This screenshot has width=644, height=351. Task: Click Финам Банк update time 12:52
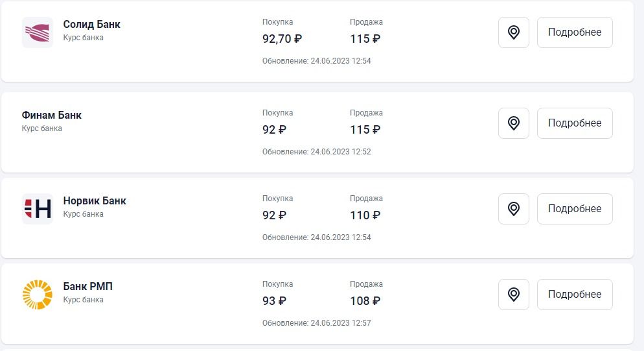tap(316, 152)
